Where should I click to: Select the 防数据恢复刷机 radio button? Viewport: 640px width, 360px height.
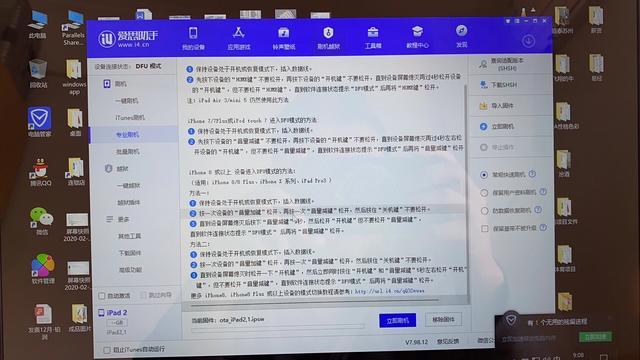[484, 211]
